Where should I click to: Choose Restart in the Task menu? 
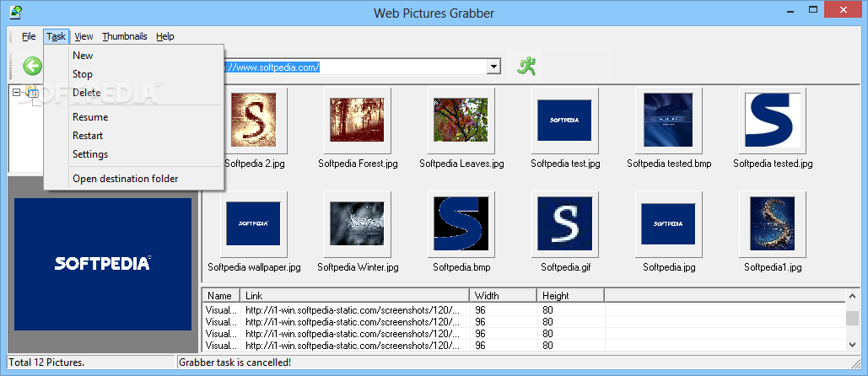(x=134, y=136)
